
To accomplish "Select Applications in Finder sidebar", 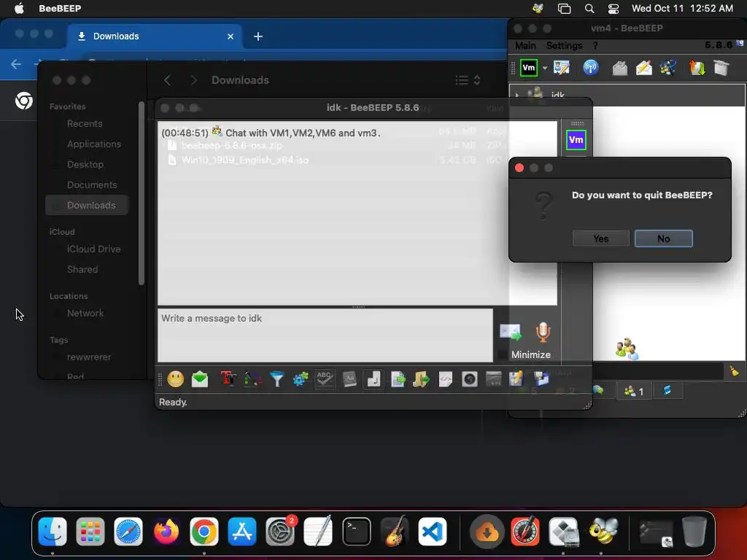I will click(x=94, y=144).
